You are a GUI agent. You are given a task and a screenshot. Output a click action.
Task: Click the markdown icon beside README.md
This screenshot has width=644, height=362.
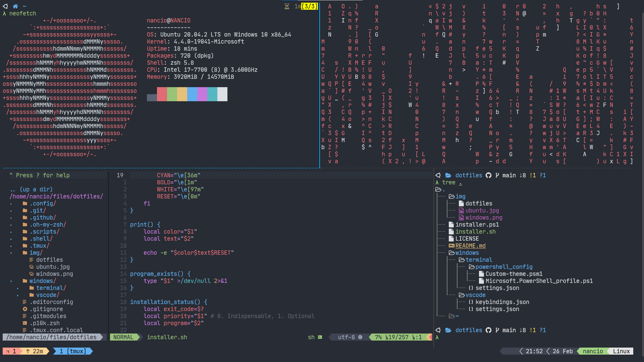(x=451, y=246)
